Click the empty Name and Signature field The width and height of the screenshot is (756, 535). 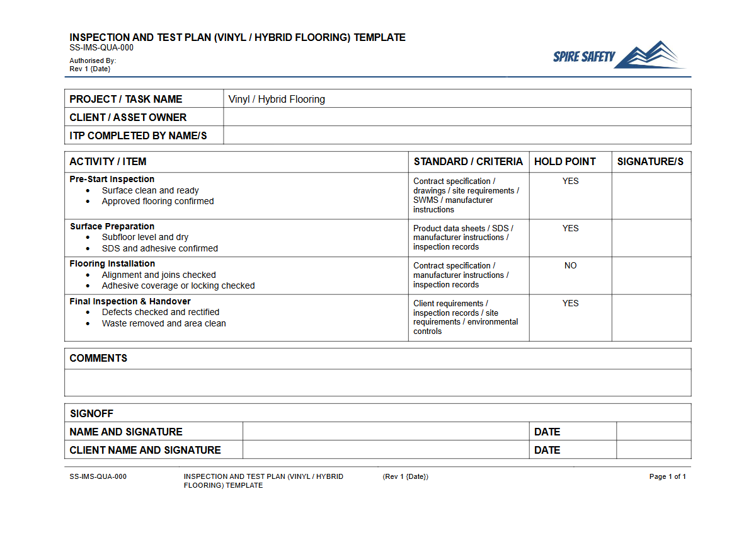386,432
